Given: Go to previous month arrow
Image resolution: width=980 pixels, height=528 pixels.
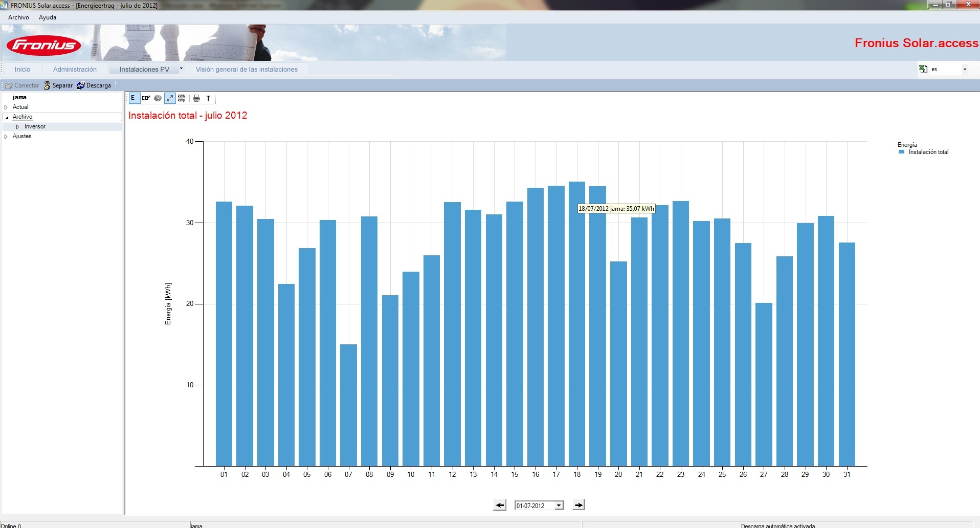Looking at the screenshot, I should tap(500, 505).
